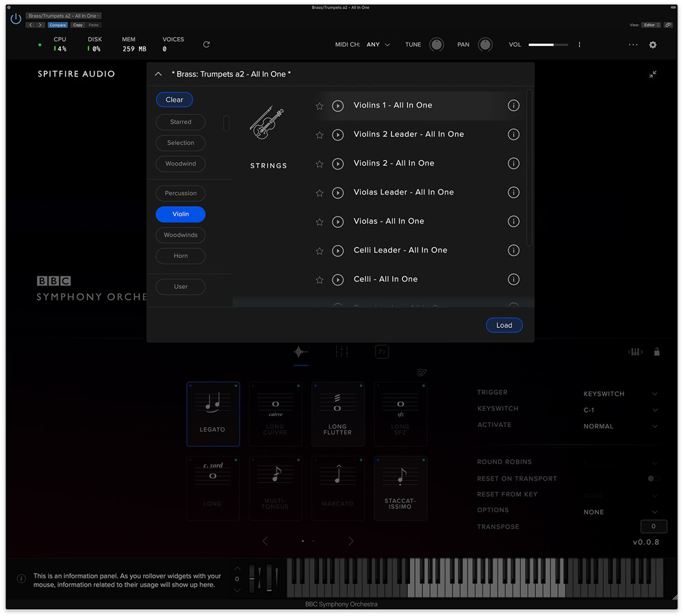Image resolution: width=683 pixels, height=616 pixels.
Task: Show info for Violins 2 Leader preset
Action: pos(513,134)
